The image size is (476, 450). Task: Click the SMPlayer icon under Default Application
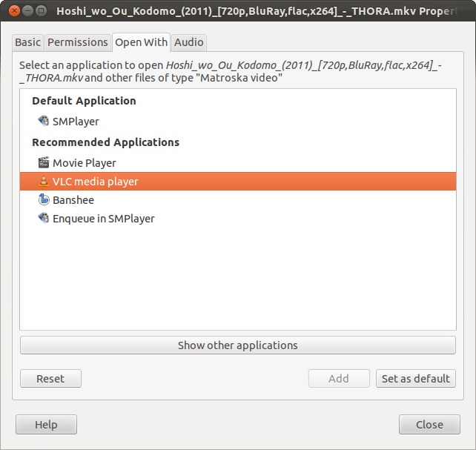(44, 121)
